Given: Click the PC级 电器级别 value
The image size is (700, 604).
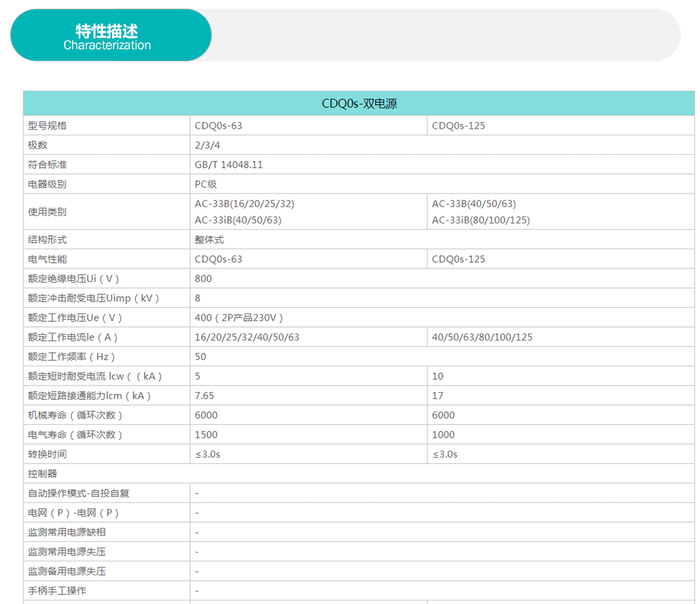Looking at the screenshot, I should [x=206, y=184].
